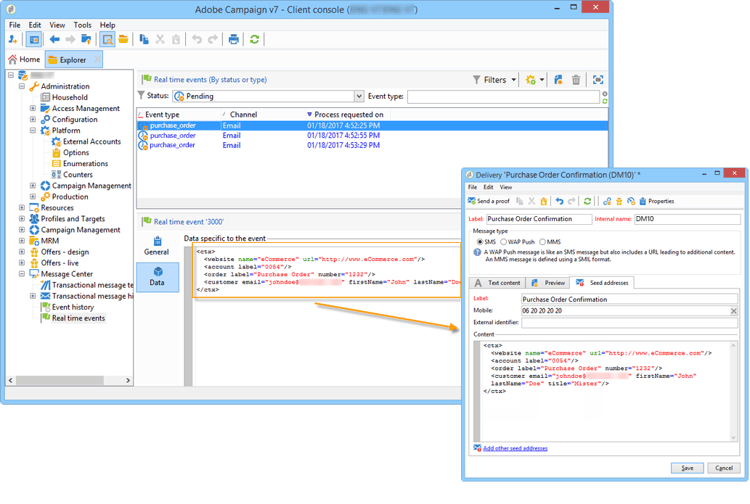The height and width of the screenshot is (504, 750).
Task: Select the SMS message type
Action: click(479, 242)
